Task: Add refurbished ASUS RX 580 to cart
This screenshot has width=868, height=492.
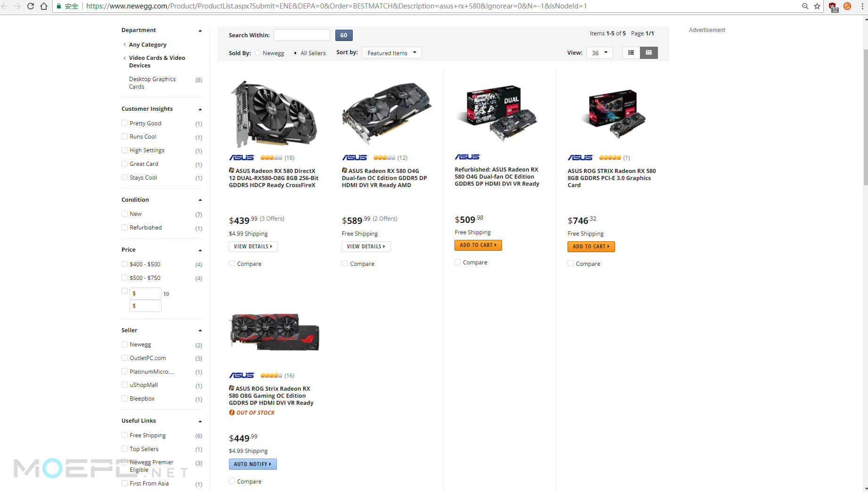Action: coord(478,245)
